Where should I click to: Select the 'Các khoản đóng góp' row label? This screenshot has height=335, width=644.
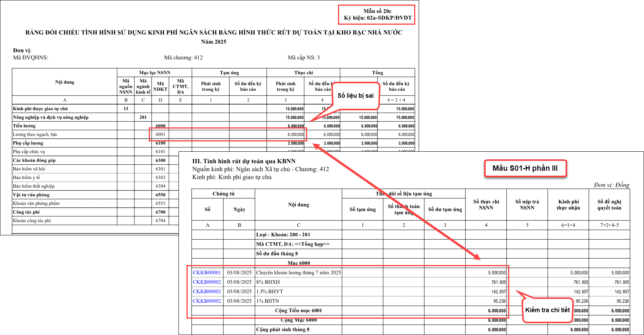click(x=34, y=160)
